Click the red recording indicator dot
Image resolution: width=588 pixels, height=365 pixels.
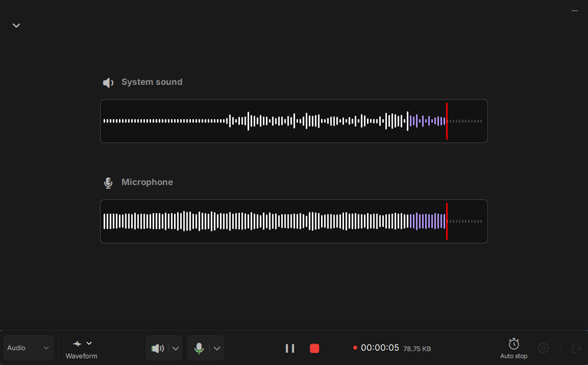pyautogui.click(x=355, y=348)
